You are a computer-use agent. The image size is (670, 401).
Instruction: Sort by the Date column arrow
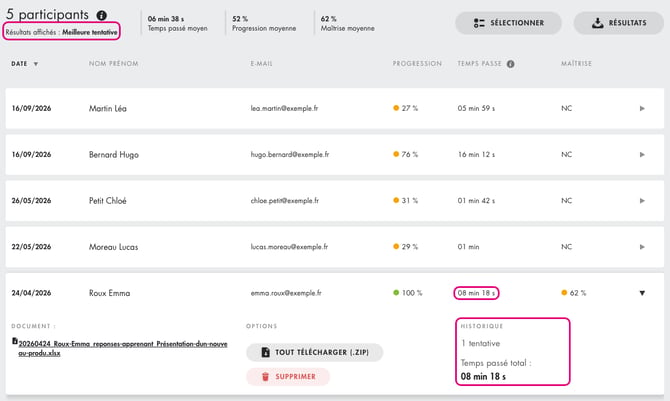coord(36,64)
